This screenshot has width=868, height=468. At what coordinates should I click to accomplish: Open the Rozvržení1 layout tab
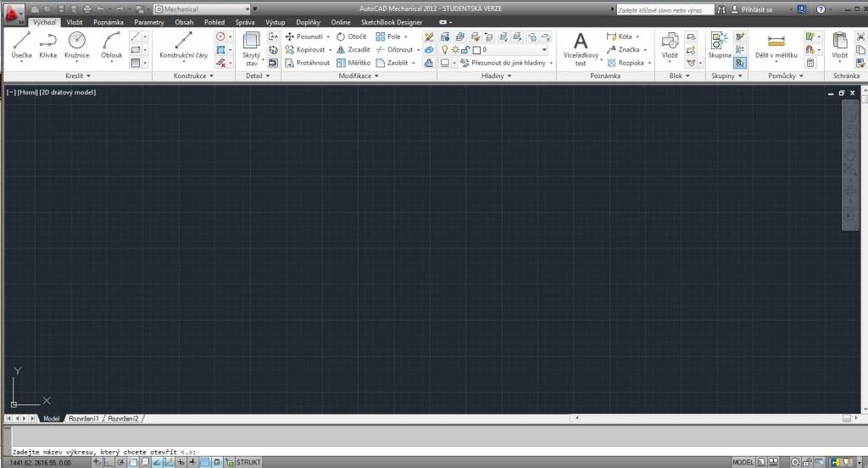(x=83, y=419)
